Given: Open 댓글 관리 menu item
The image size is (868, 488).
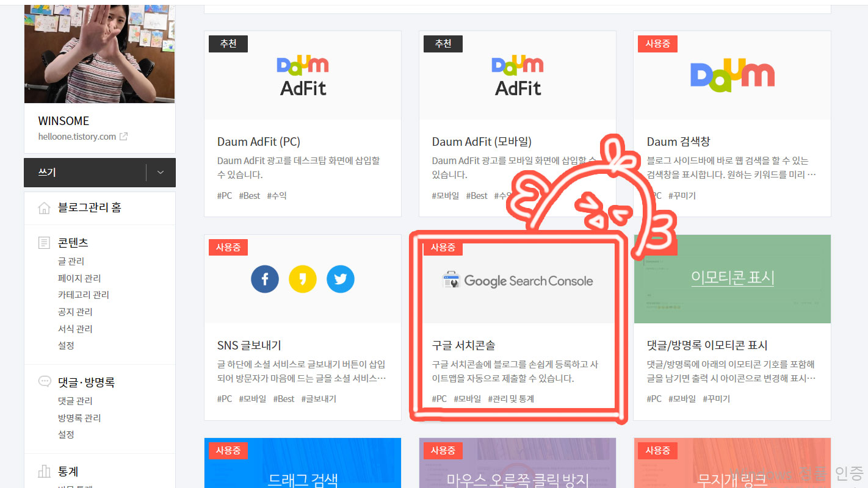Looking at the screenshot, I should pyautogui.click(x=75, y=401).
